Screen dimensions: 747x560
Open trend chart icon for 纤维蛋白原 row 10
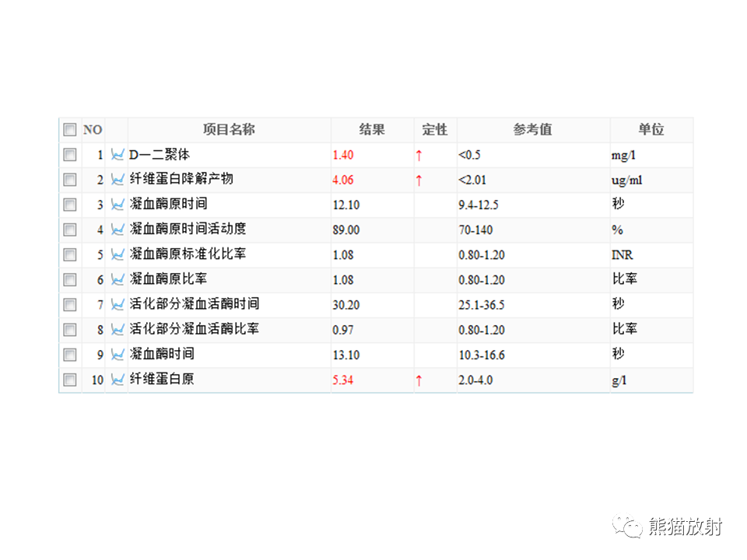coord(117,380)
